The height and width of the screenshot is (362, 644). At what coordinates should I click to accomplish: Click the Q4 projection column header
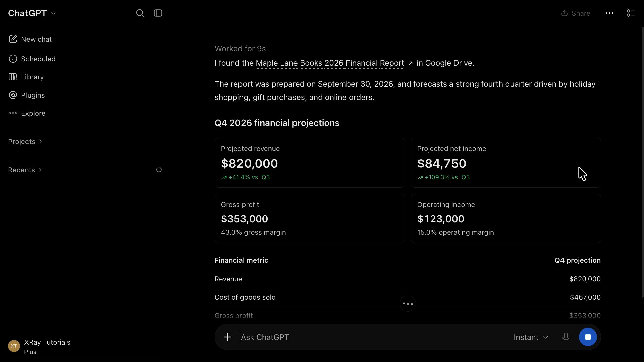pos(578,260)
